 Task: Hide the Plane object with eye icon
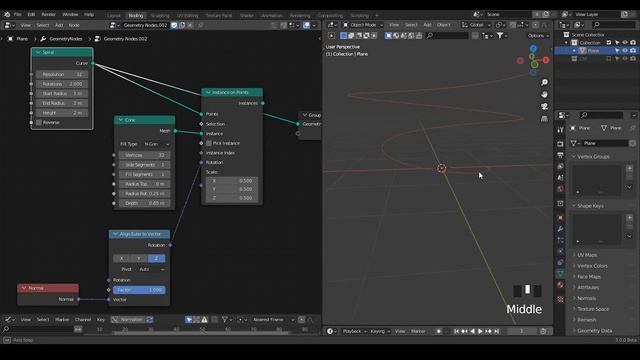[625, 51]
